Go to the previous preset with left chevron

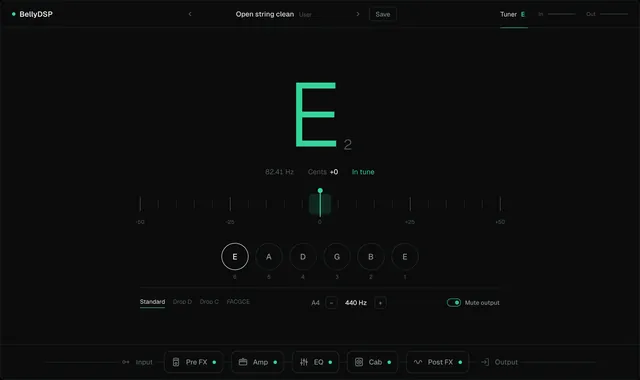coord(190,14)
